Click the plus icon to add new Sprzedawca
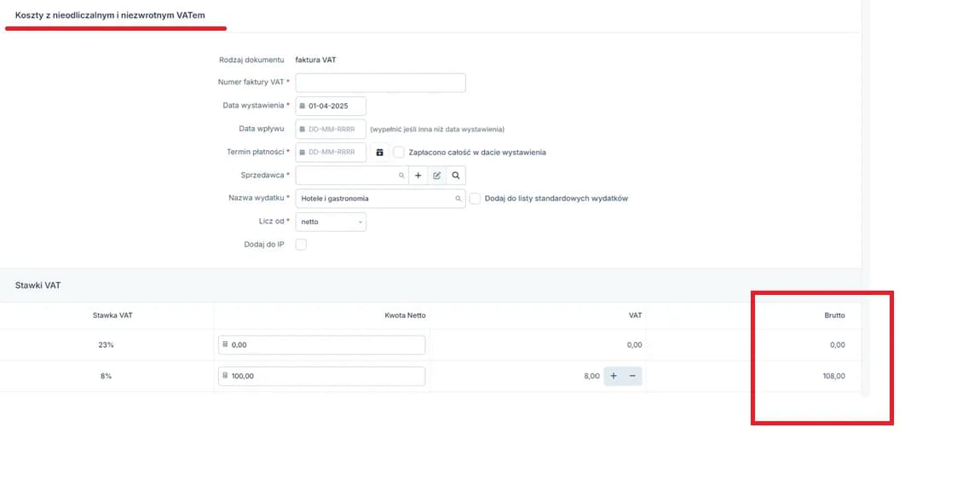980x491 pixels. [418, 176]
